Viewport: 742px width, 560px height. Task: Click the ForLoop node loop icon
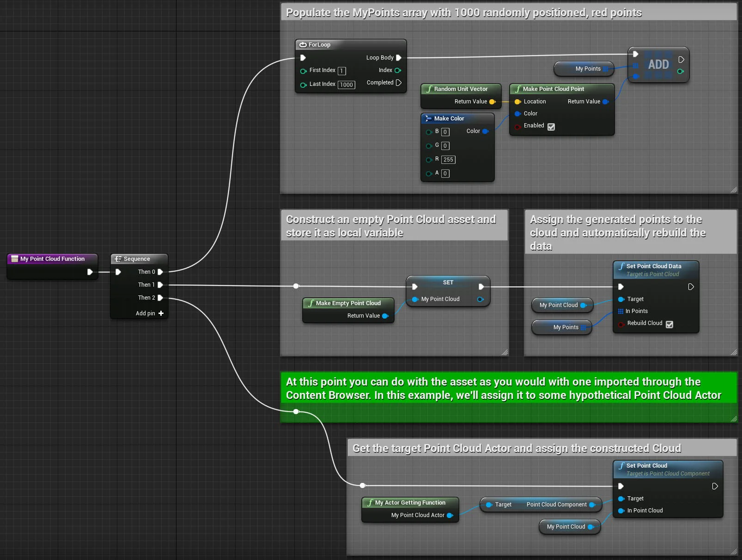click(x=303, y=45)
